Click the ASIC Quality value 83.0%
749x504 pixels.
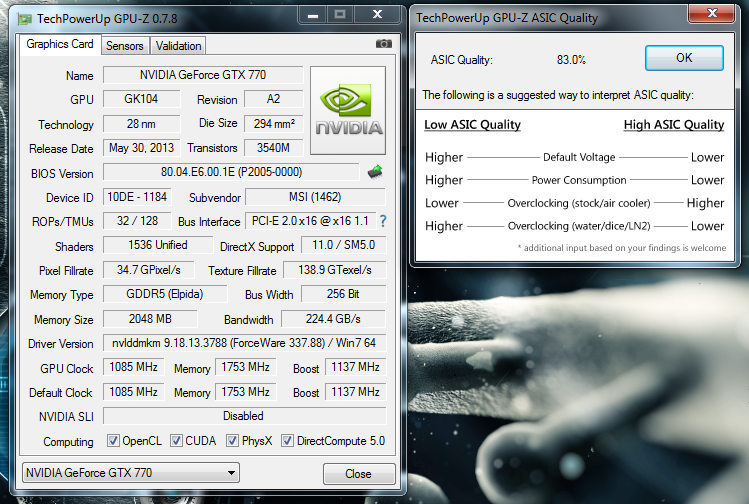[571, 60]
